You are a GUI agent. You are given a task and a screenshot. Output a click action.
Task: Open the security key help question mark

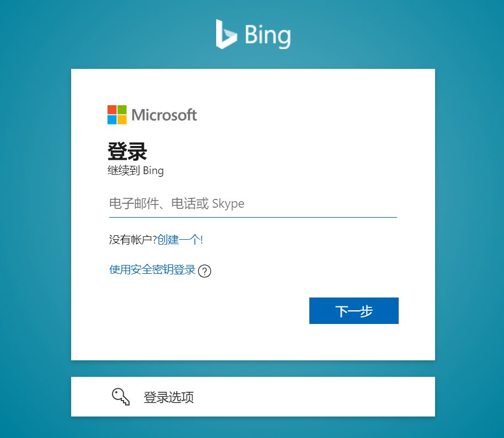click(x=205, y=271)
